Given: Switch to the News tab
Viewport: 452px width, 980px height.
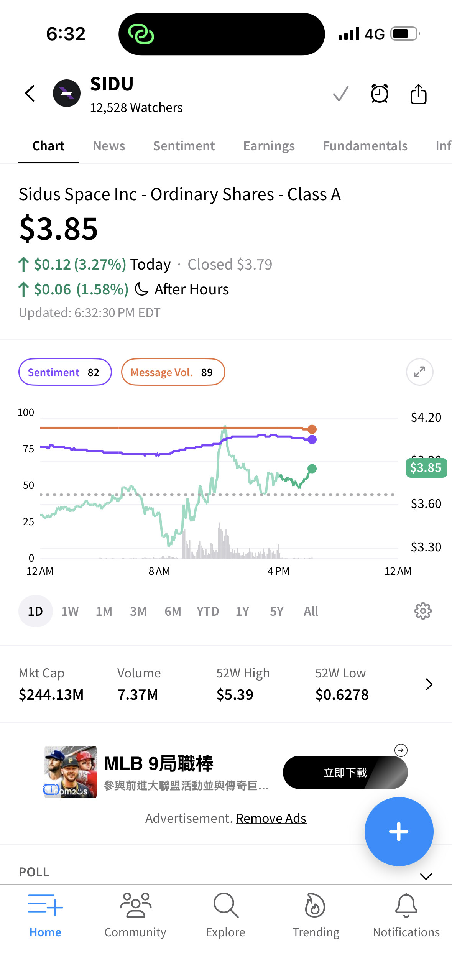Looking at the screenshot, I should 109,146.
